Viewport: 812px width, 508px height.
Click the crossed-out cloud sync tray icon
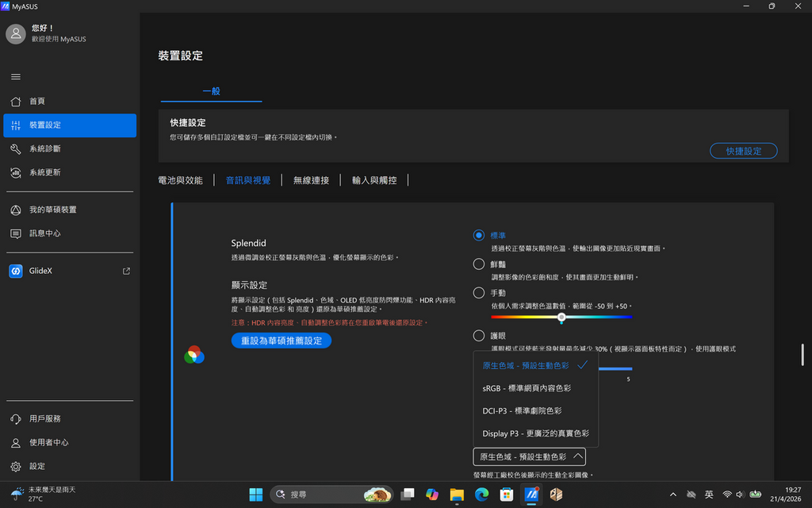coord(691,495)
